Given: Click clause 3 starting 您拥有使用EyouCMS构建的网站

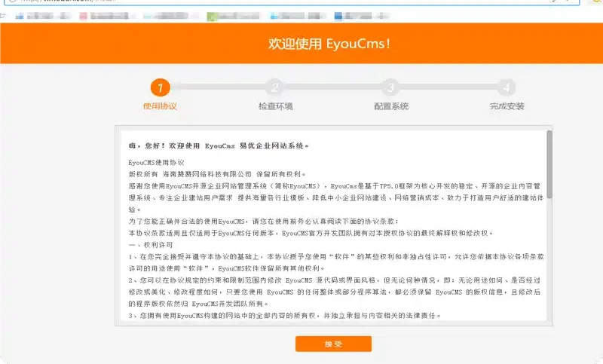Looking at the screenshot, I should pyautogui.click(x=285, y=316).
